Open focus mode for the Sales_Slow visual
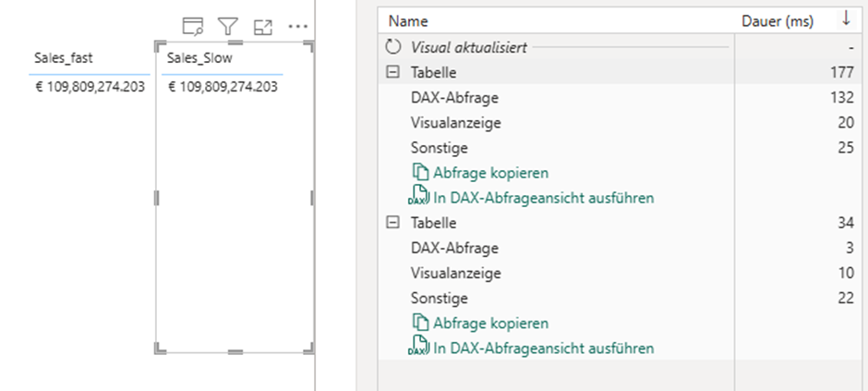The height and width of the screenshot is (391, 868). tap(262, 27)
